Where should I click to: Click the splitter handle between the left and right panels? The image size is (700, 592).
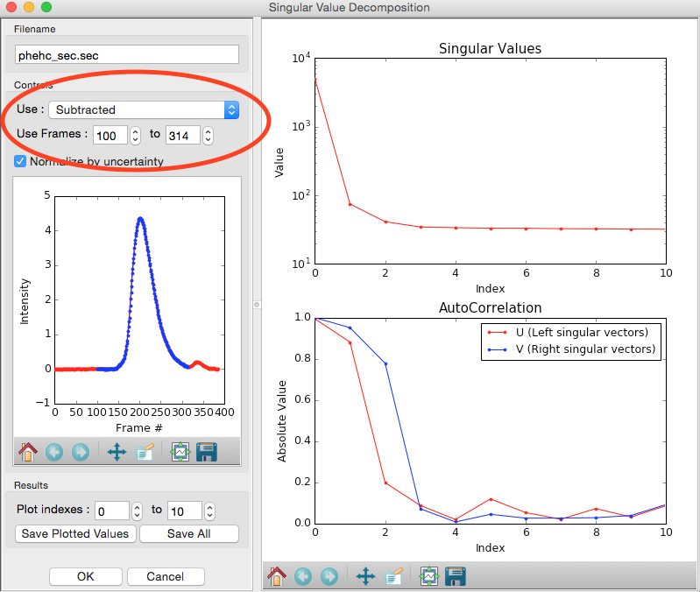257,305
